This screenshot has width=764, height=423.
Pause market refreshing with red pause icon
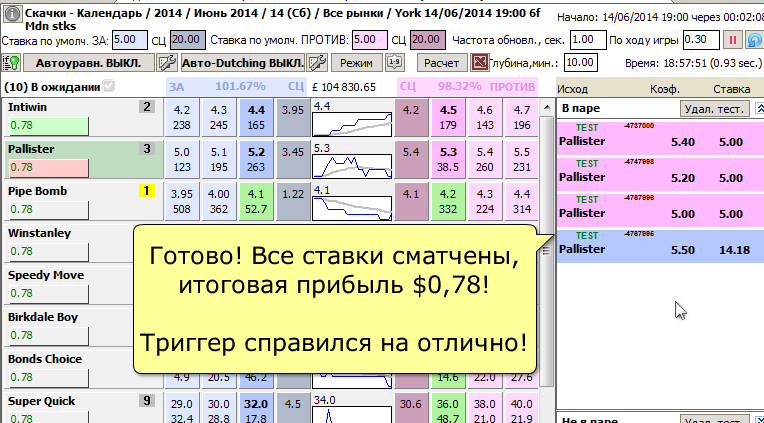732,40
